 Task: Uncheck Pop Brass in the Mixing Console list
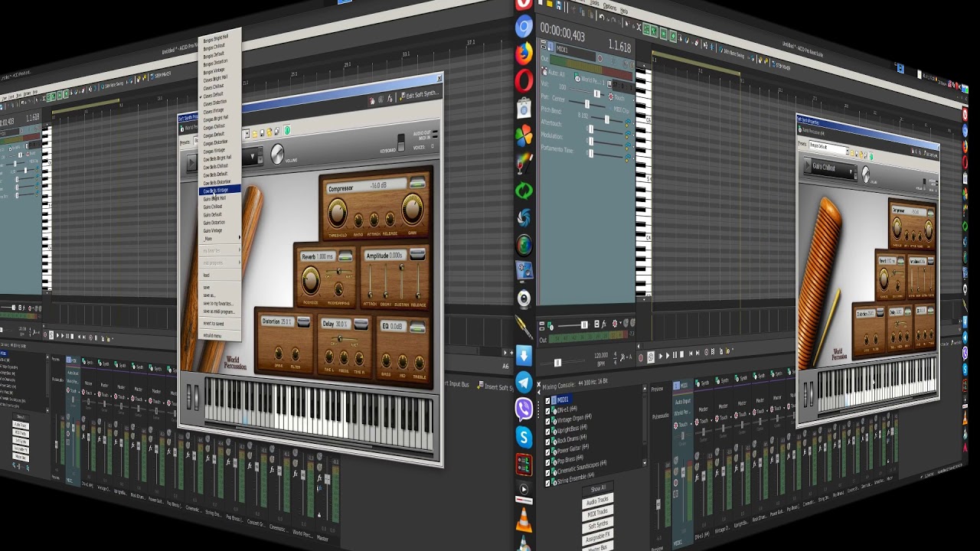coord(548,461)
